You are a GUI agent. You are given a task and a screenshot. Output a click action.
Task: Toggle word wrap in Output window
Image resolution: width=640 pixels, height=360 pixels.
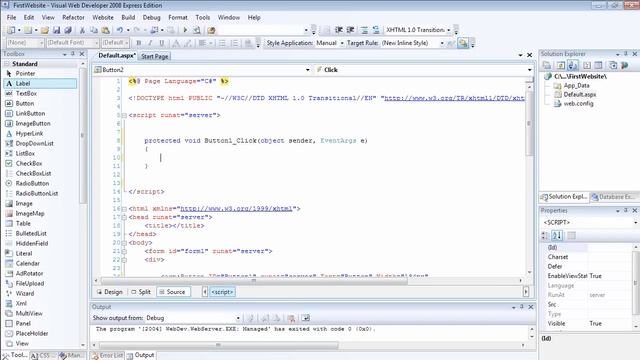coord(306,318)
